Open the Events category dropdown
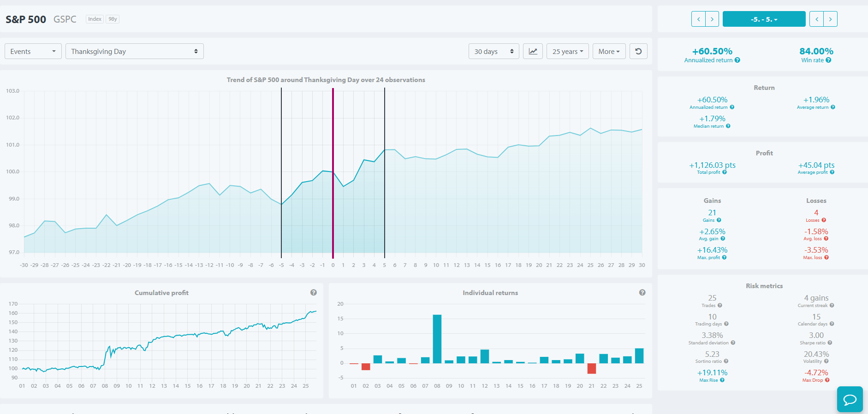868x414 pixels. tap(33, 51)
